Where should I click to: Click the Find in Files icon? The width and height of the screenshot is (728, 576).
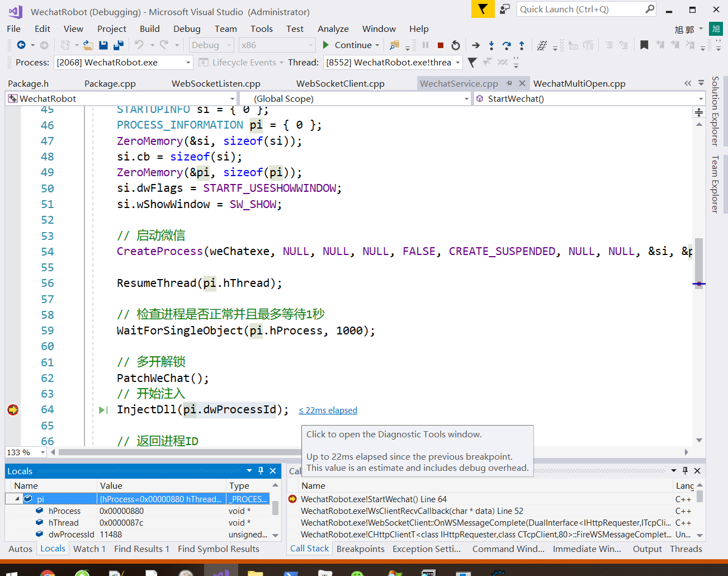(x=395, y=45)
